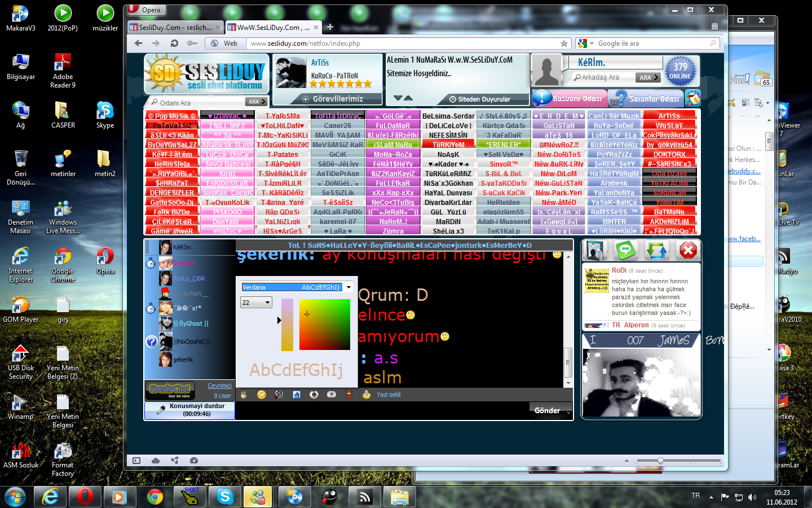Open the Opera menu button
The height and width of the screenshot is (508, 812).
pos(145,10)
